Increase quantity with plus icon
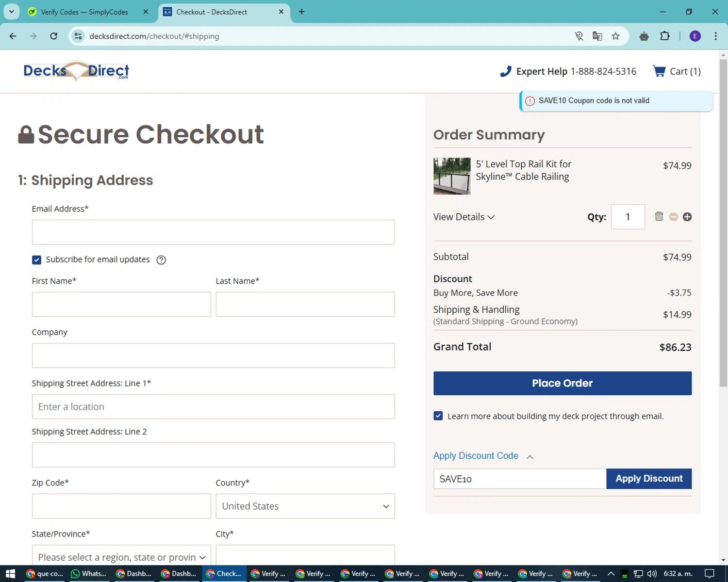This screenshot has width=728, height=582. (x=687, y=217)
